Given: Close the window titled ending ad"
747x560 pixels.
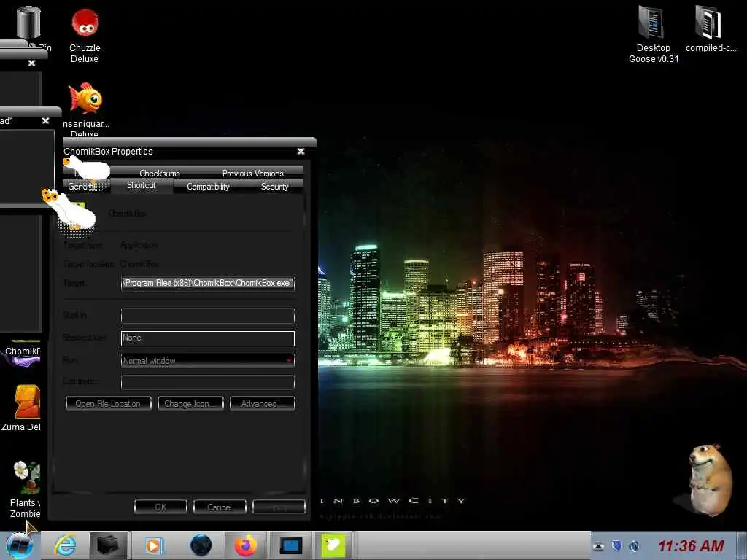Looking at the screenshot, I should coord(45,121).
